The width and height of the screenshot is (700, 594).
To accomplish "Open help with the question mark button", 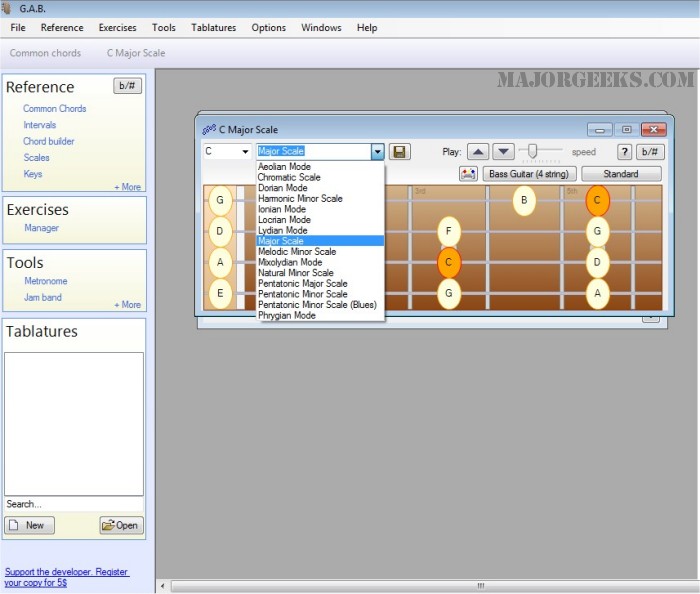I will (x=624, y=152).
